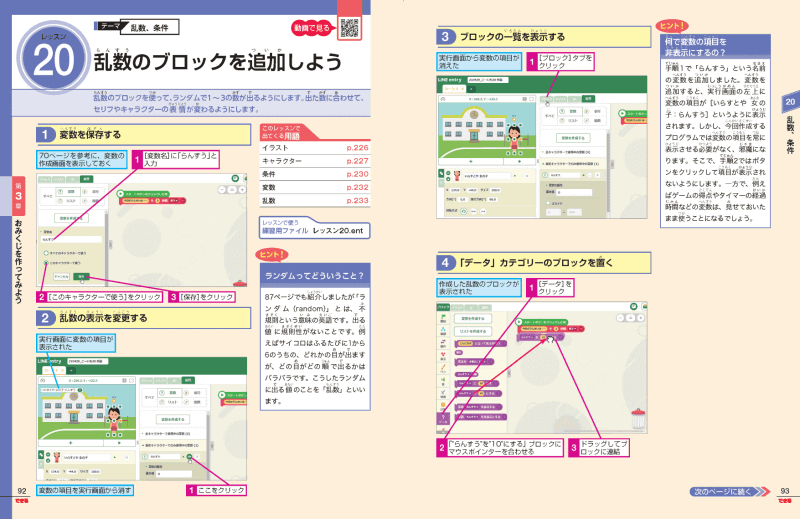Zoom in the step 1 block workspace
The width and height of the screenshot is (800, 519).
[x=242, y=189]
